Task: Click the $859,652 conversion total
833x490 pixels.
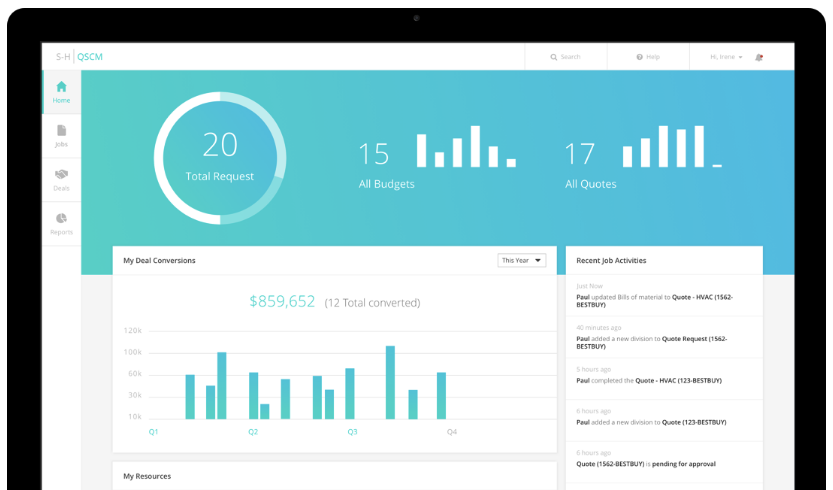Action: point(282,301)
